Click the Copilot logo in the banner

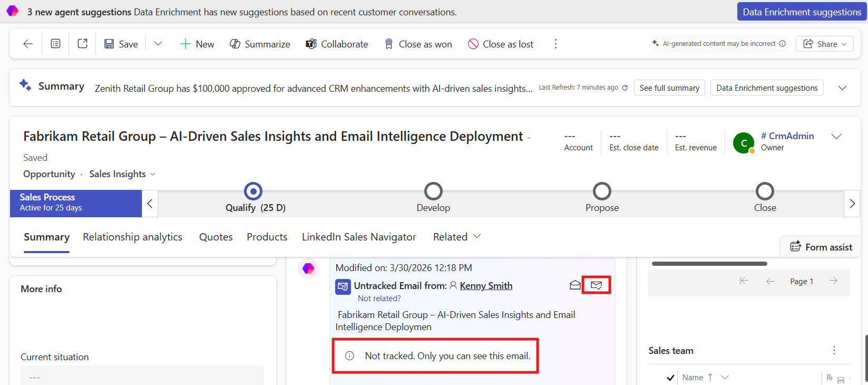(x=13, y=11)
